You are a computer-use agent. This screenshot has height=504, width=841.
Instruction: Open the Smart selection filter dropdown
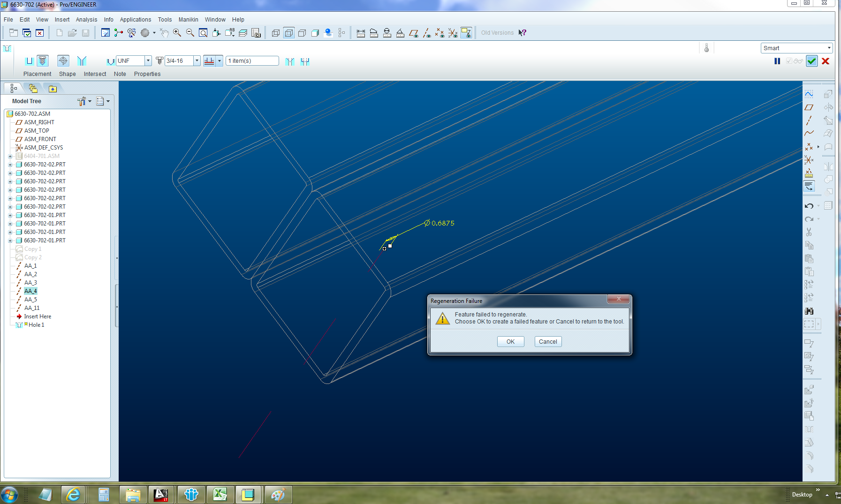[829, 48]
